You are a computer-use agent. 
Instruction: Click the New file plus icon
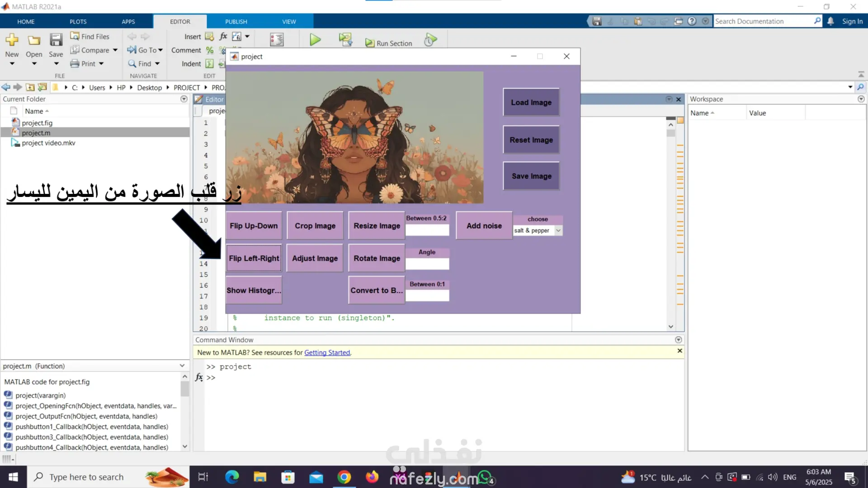tap(12, 40)
